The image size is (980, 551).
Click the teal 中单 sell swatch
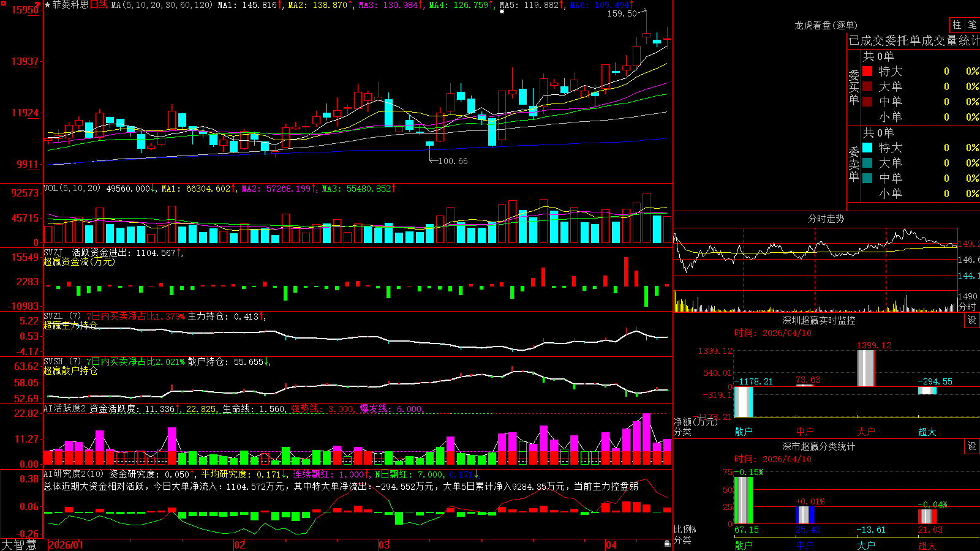pos(867,178)
